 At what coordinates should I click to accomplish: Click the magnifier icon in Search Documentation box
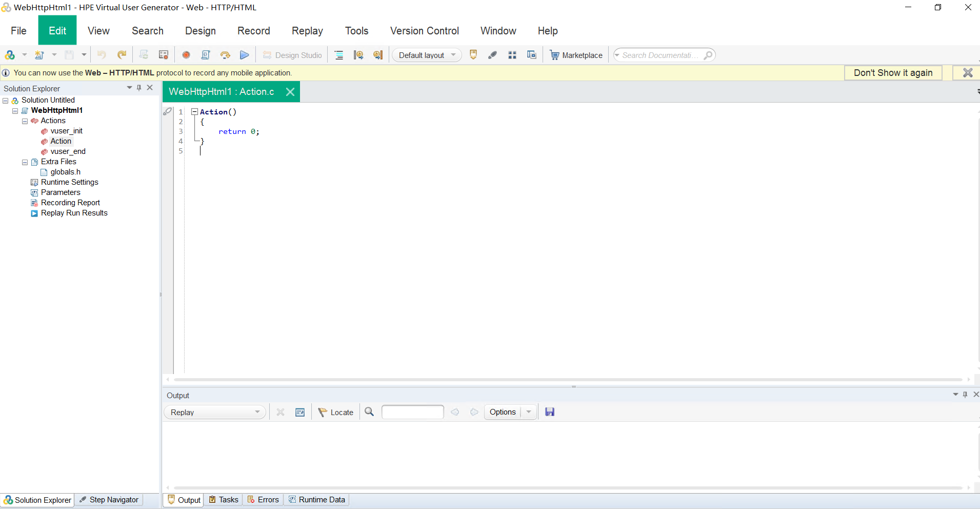point(708,55)
